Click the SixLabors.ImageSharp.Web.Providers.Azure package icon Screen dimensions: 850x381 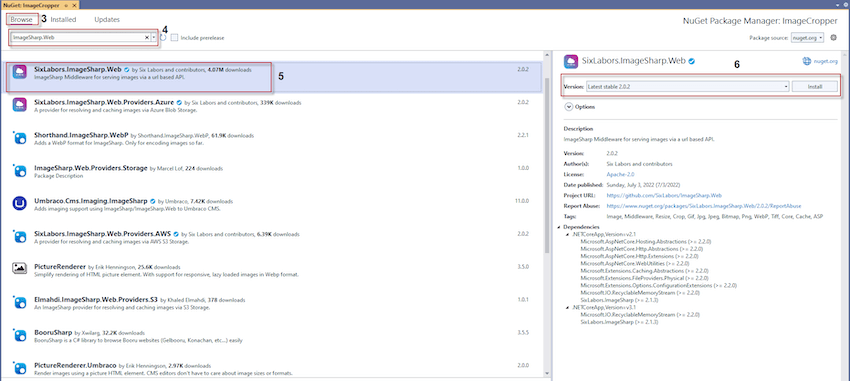tap(20, 105)
